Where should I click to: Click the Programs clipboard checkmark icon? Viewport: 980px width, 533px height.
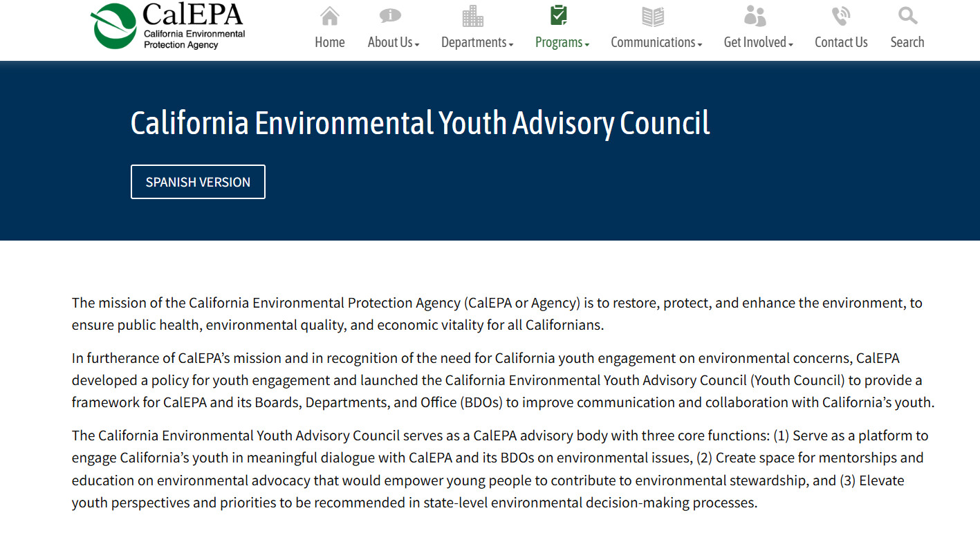(558, 15)
